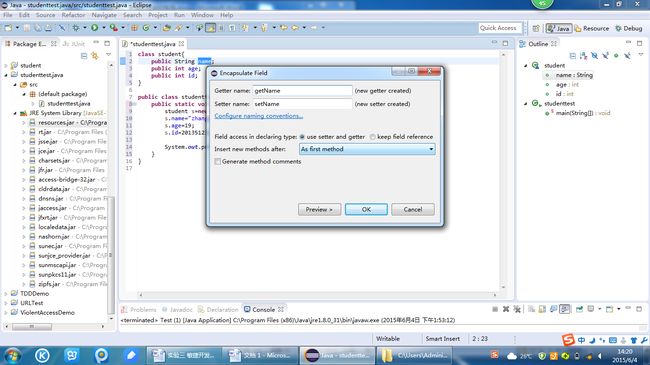Image resolution: width=650 pixels, height=365 pixels.
Task: Switch to the JUnit view tab
Action: point(74,44)
